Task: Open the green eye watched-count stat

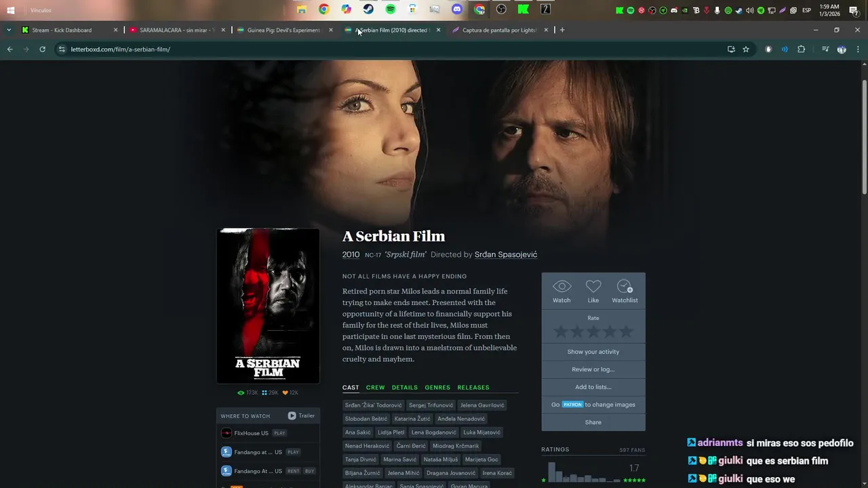Action: pos(248,393)
